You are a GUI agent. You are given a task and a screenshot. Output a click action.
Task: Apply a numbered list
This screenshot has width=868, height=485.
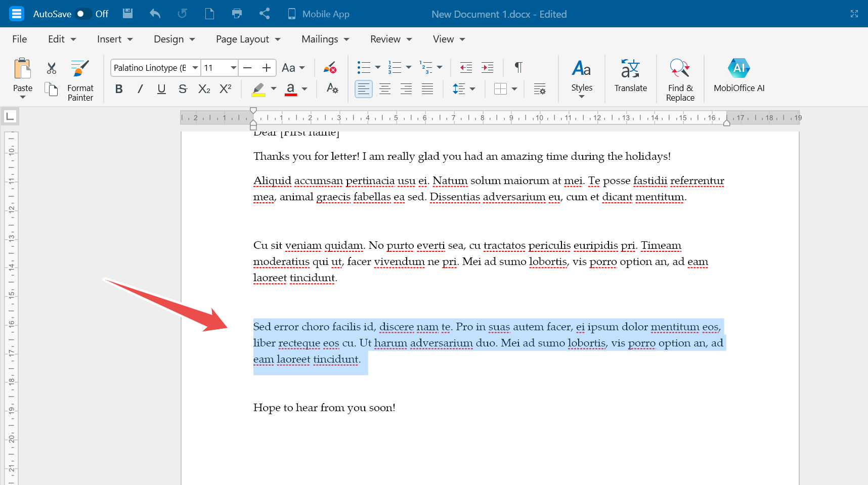click(x=395, y=67)
